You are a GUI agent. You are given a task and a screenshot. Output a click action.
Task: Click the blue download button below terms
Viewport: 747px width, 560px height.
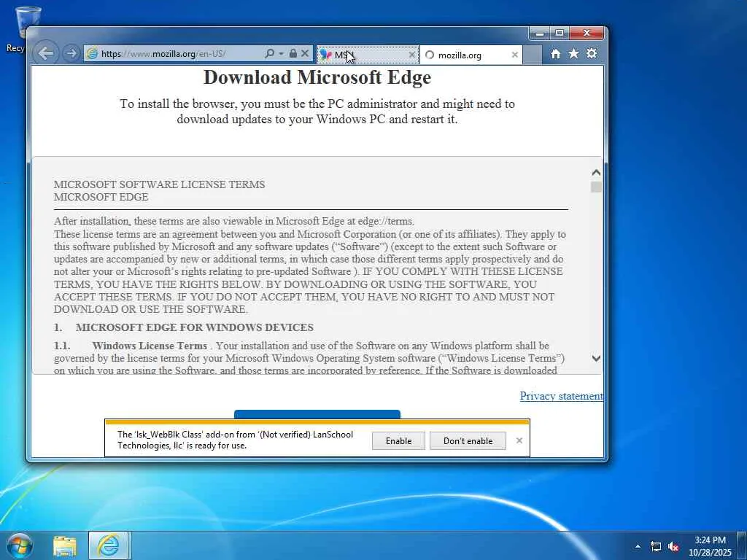click(317, 414)
